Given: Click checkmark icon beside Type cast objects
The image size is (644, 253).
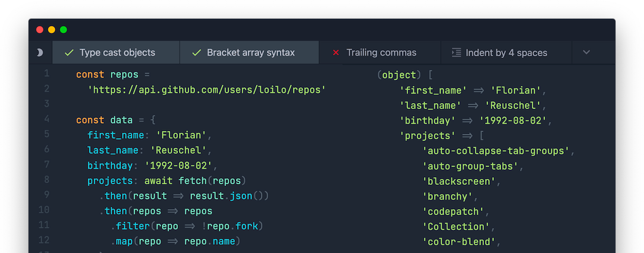Looking at the screenshot, I should 69,53.
